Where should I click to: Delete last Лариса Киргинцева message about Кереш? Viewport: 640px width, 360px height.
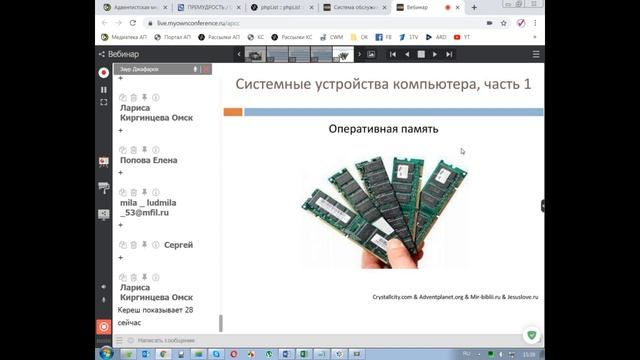(133, 278)
